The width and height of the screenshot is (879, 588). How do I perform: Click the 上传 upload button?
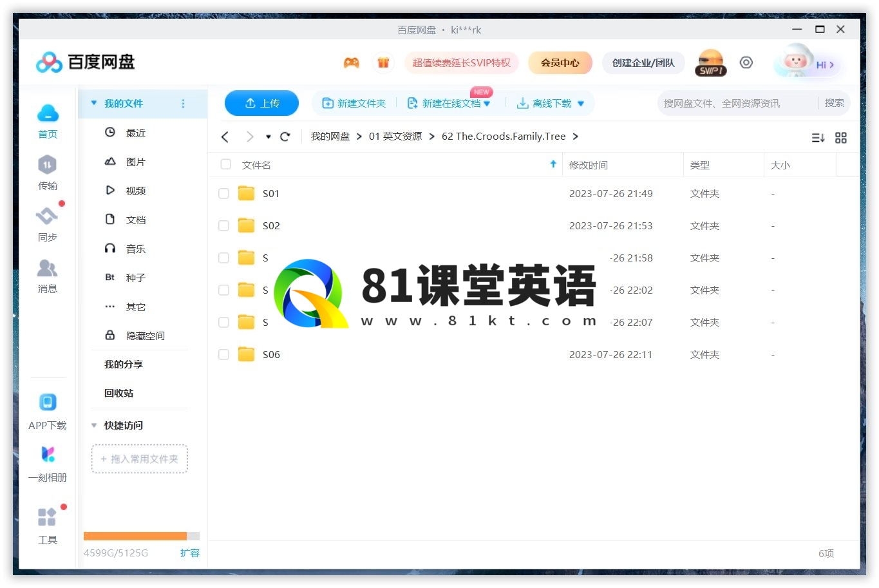pos(261,103)
